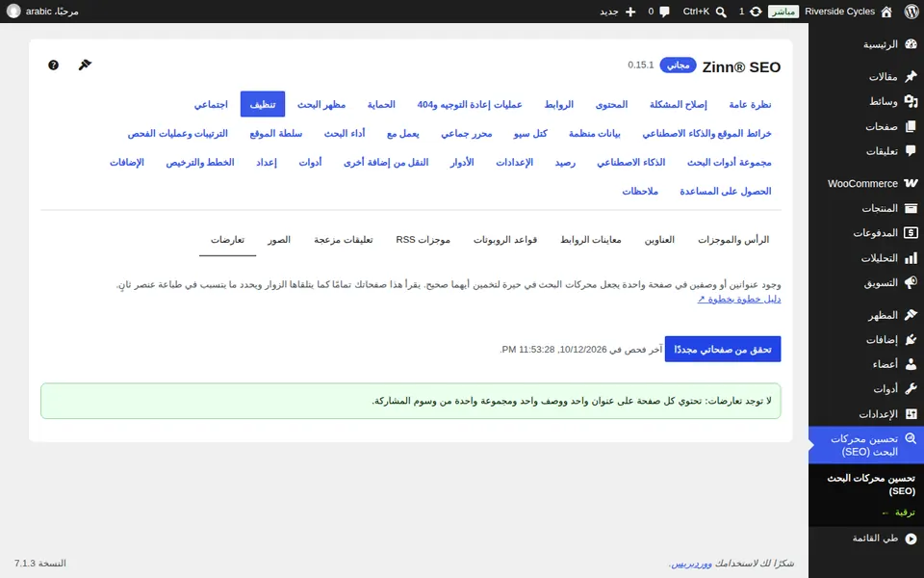Select the تعارضات sub-tab
Screen dimensions: 924x578
[227, 240]
